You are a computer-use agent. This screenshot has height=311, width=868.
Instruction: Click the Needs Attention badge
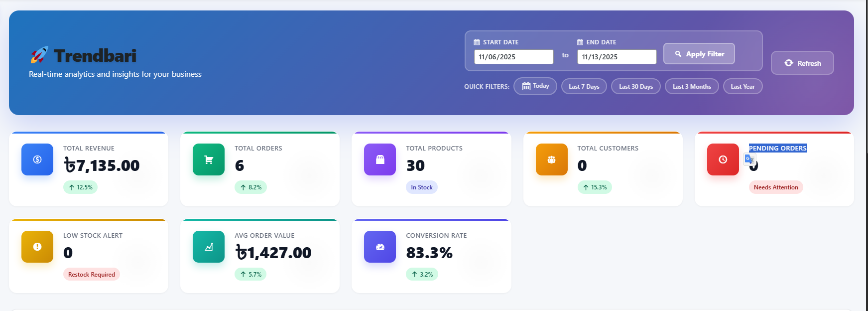pyautogui.click(x=775, y=187)
